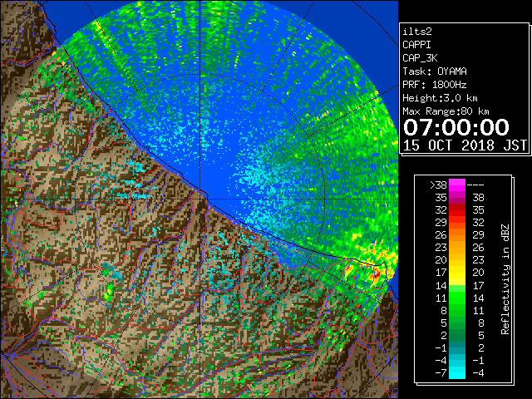Click the 'Task: OYAMA' text
Image resolution: width=532 pixels, height=399 pixels.
pyautogui.click(x=435, y=71)
